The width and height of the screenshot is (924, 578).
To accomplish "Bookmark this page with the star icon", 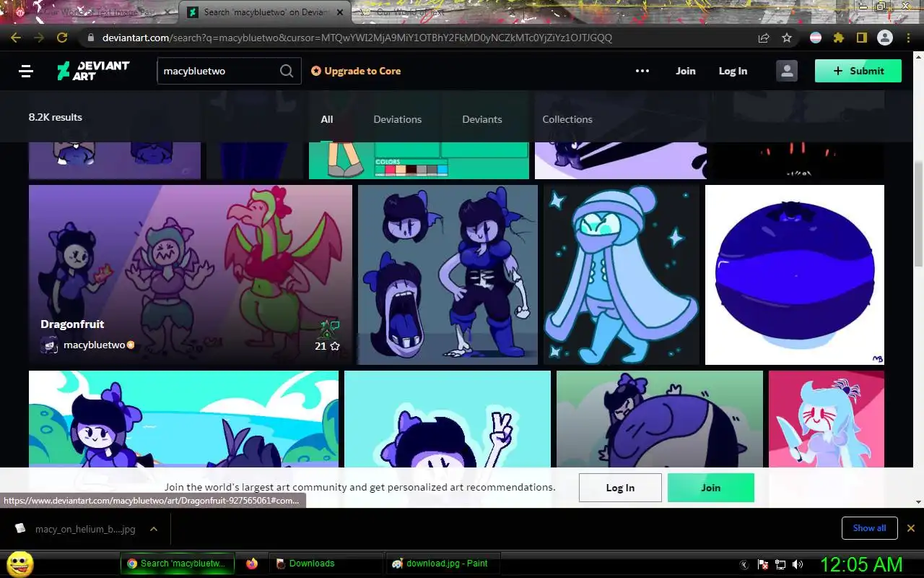I will (x=787, y=38).
